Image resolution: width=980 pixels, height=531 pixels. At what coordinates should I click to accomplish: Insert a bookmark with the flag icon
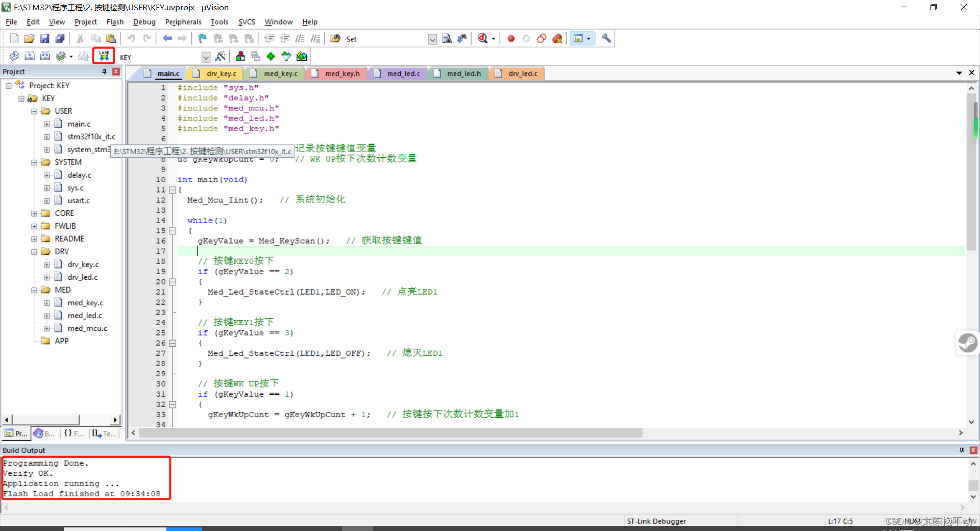pos(203,38)
